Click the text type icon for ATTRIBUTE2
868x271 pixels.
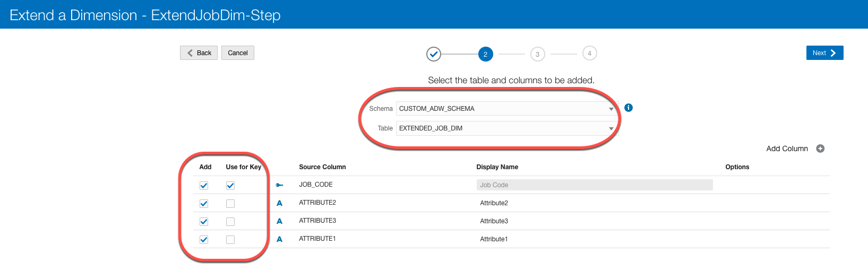[x=279, y=203]
